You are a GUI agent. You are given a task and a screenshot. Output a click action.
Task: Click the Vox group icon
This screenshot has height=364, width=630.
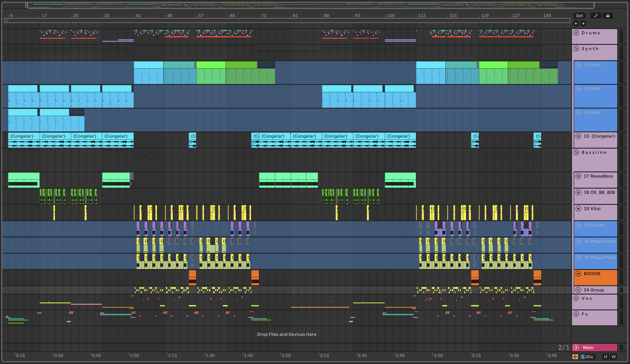click(576, 298)
